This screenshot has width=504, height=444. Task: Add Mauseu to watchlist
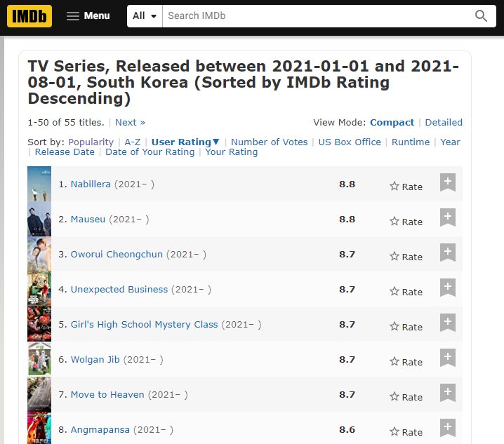click(448, 217)
